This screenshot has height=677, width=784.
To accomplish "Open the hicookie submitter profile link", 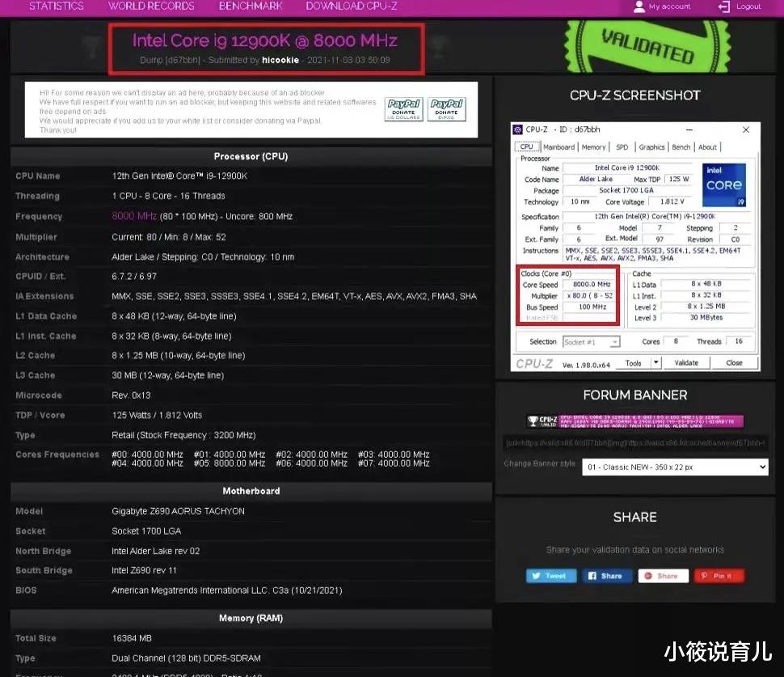I will [280, 60].
